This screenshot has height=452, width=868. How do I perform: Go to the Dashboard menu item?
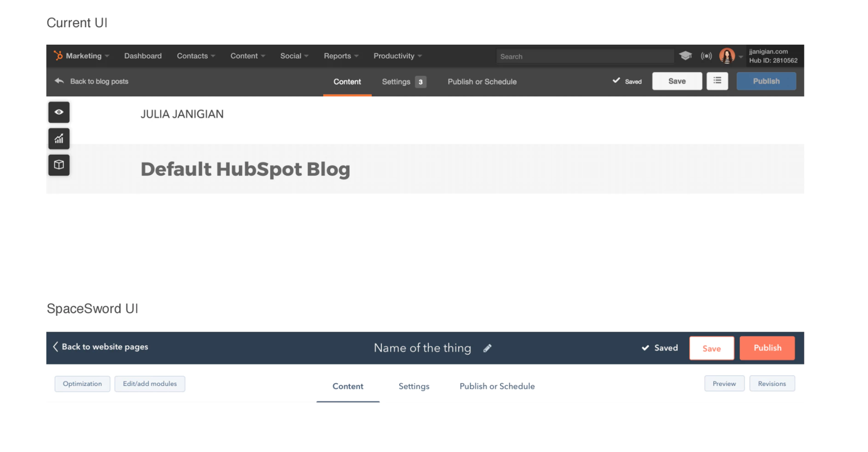point(143,56)
